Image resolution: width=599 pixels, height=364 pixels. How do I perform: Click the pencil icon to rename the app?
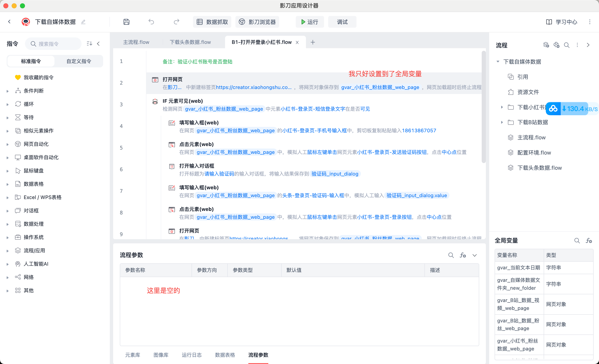coord(83,22)
